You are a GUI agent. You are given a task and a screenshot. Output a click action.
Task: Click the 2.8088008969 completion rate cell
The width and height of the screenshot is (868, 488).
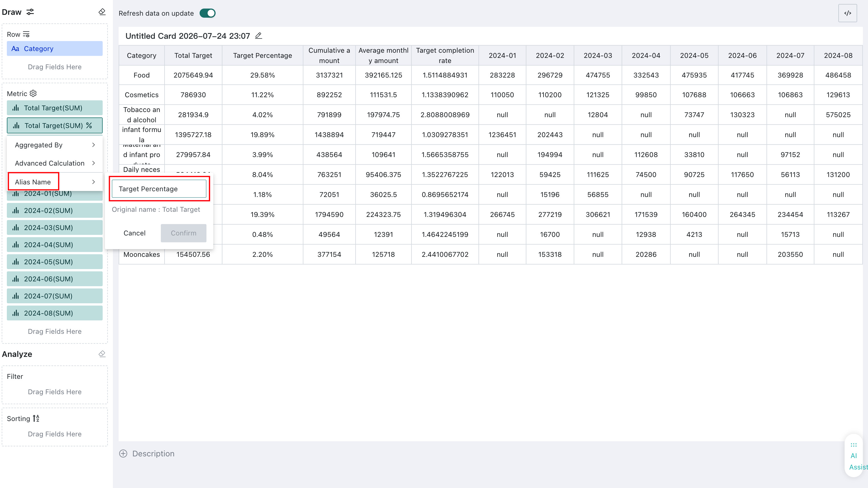click(x=445, y=115)
